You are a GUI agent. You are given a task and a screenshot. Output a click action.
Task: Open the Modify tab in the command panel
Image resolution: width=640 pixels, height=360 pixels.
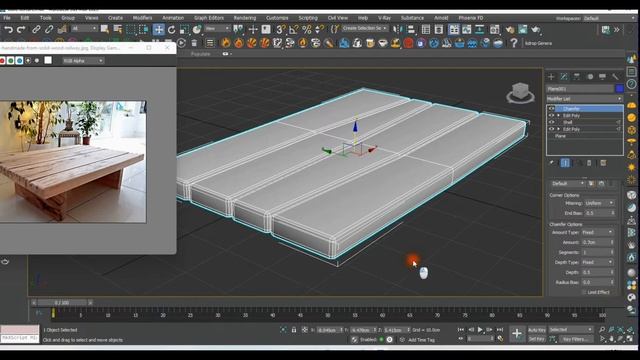pos(564,77)
